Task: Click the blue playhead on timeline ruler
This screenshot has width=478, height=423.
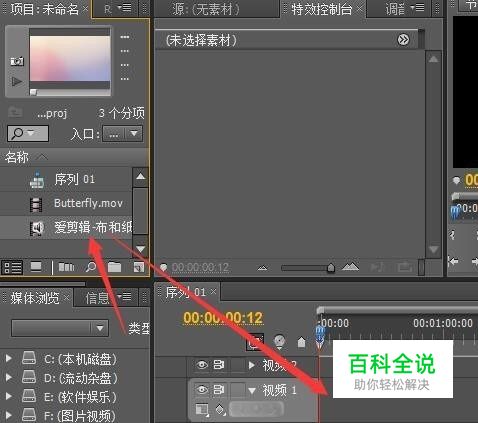Action: click(320, 334)
